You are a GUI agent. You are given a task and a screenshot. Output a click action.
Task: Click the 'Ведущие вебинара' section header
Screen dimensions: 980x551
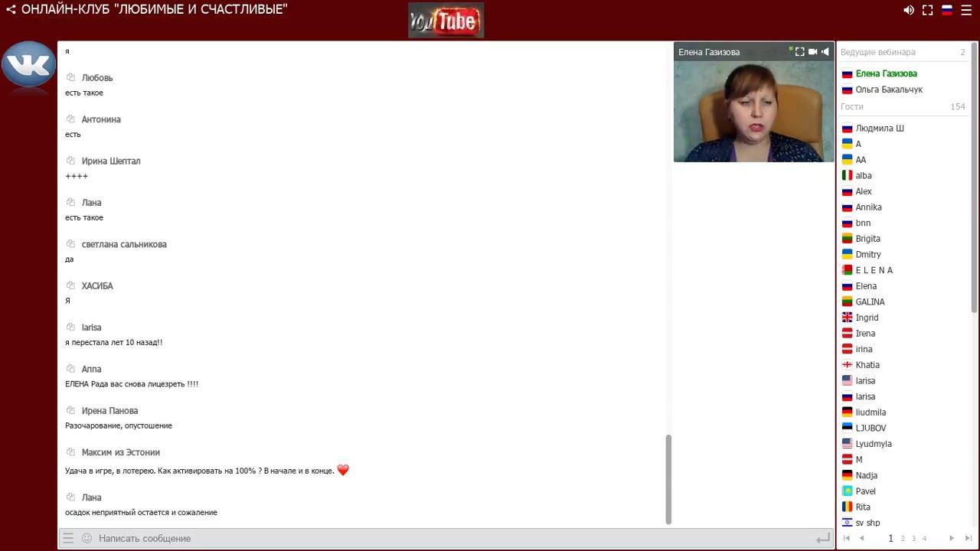[878, 52]
